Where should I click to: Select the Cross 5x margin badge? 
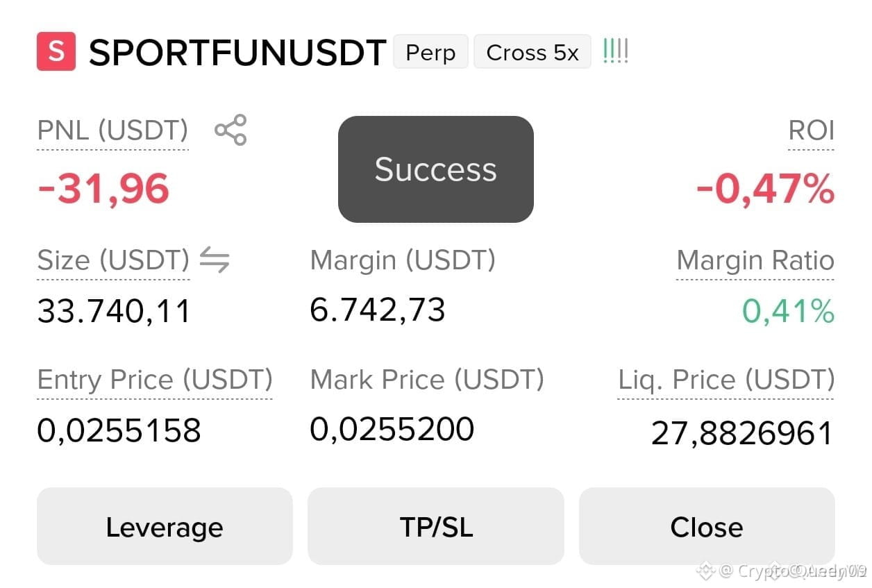point(533,52)
